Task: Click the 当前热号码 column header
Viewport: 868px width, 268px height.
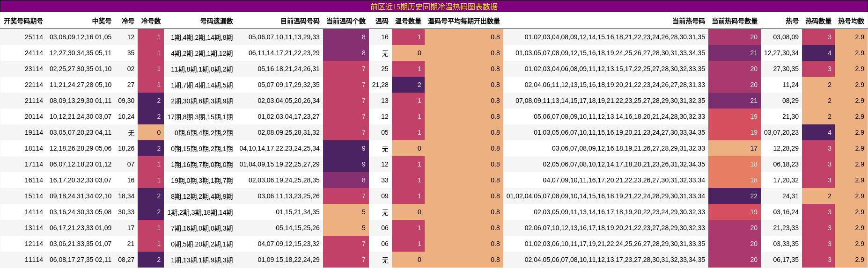Action: (x=689, y=21)
